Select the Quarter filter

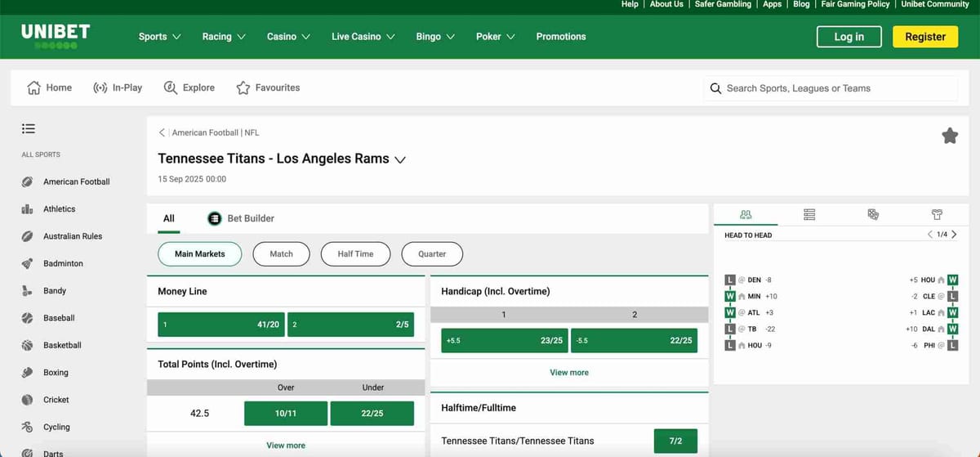tap(432, 254)
